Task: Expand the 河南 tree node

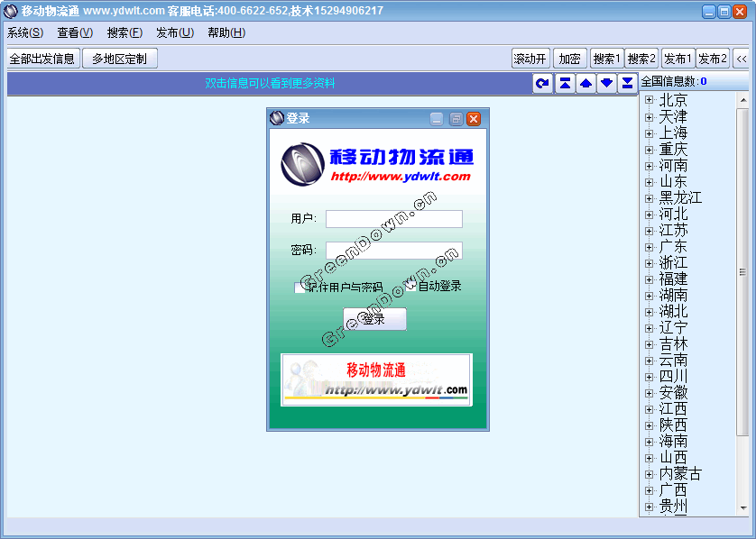Action: 649,166
